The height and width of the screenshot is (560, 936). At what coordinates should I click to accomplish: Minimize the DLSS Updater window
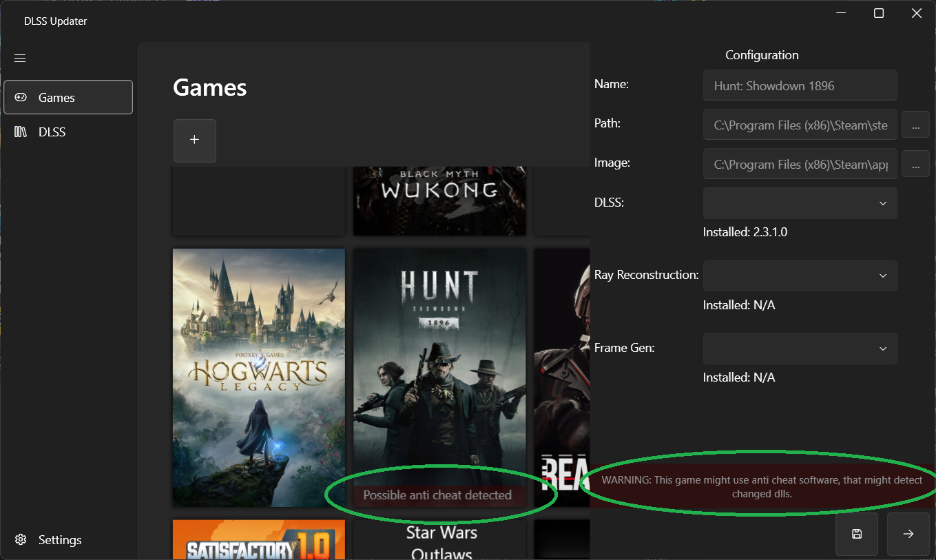click(842, 13)
